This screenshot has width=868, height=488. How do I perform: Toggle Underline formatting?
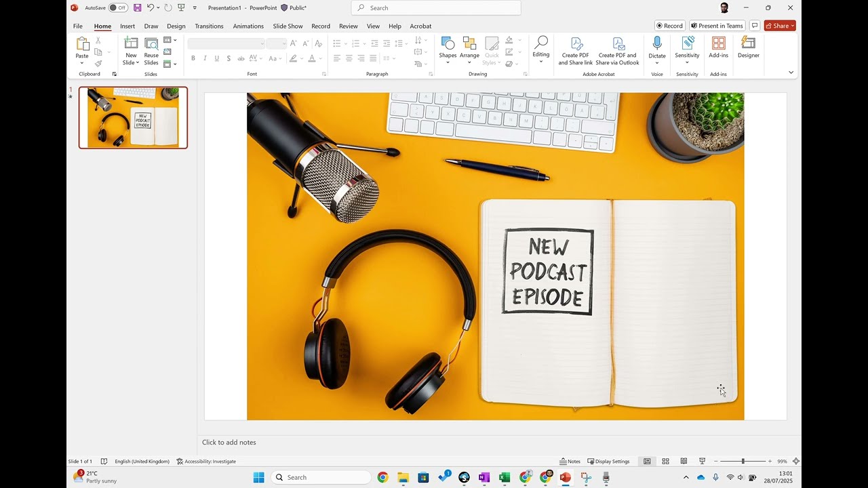217,58
